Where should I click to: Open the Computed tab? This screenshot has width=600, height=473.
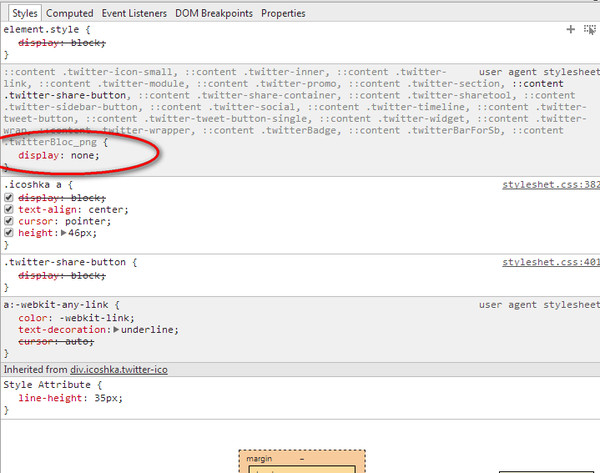(70, 13)
